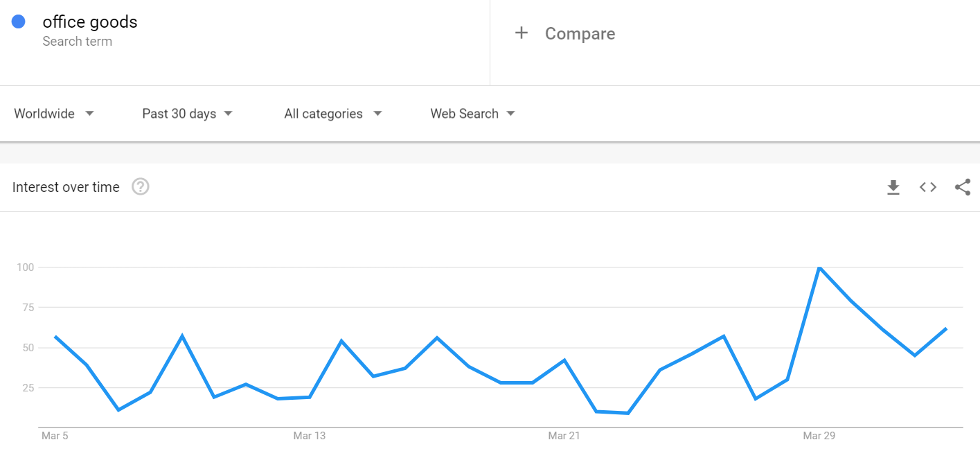Click the blue dot for office goods

(19, 21)
